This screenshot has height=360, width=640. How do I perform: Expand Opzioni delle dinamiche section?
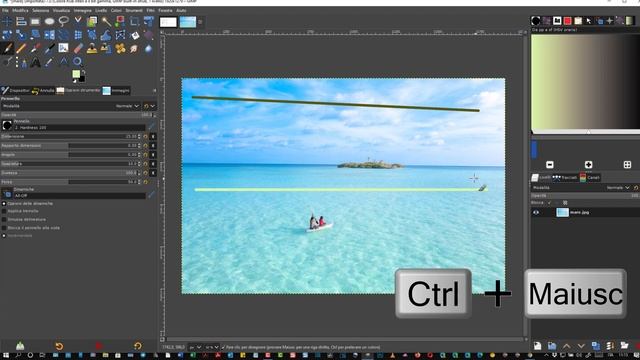point(4,203)
